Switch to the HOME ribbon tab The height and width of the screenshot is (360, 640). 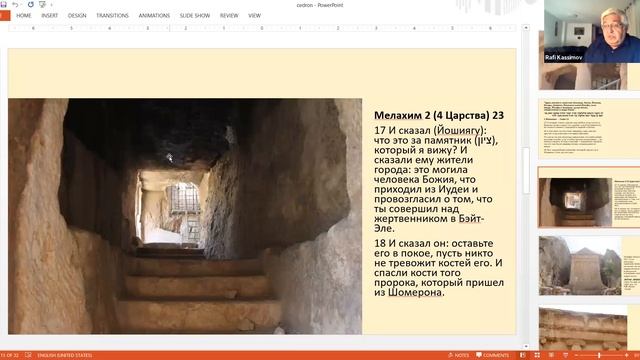24,16
